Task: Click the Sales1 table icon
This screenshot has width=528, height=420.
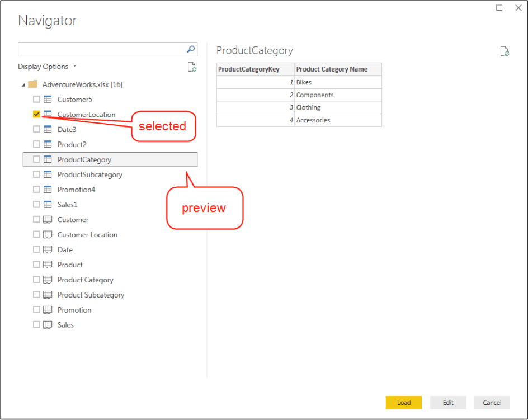Action: [x=48, y=205]
